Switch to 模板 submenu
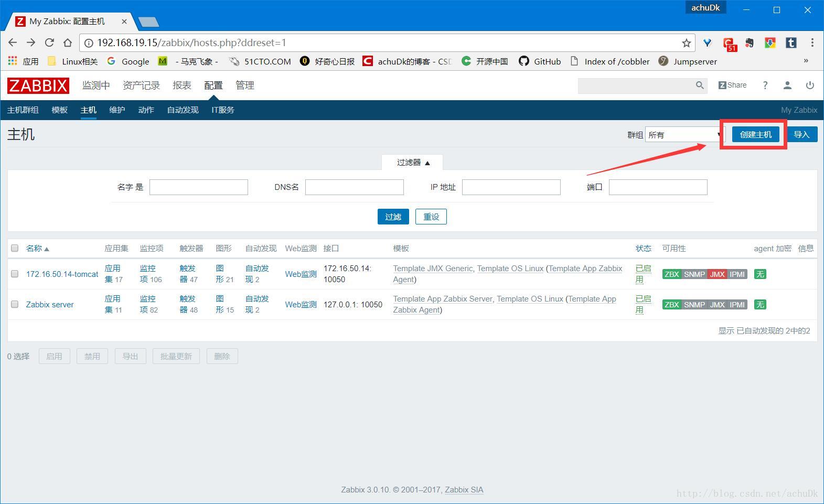824x504 pixels. pos(59,110)
